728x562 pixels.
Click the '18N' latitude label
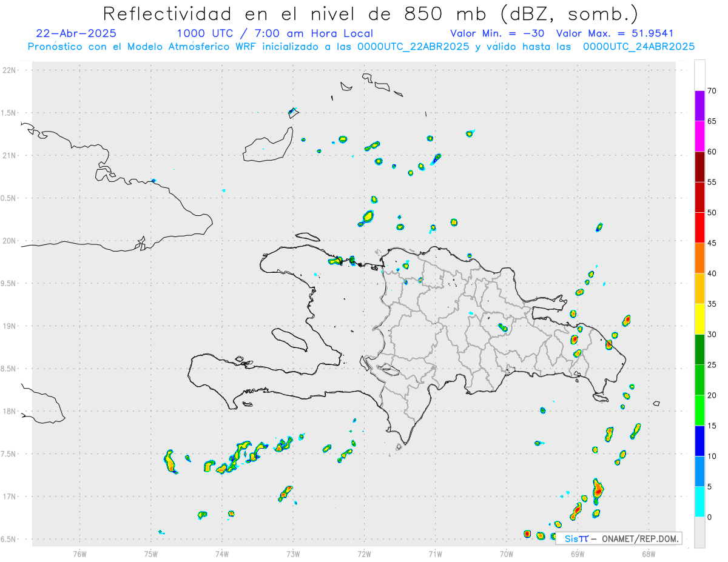(10, 411)
